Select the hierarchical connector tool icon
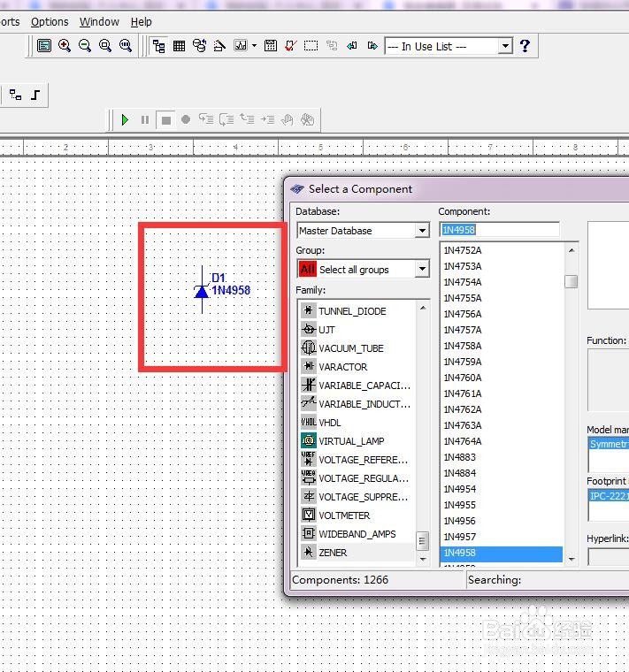Screen dimensions: 629x672 (x=15, y=95)
